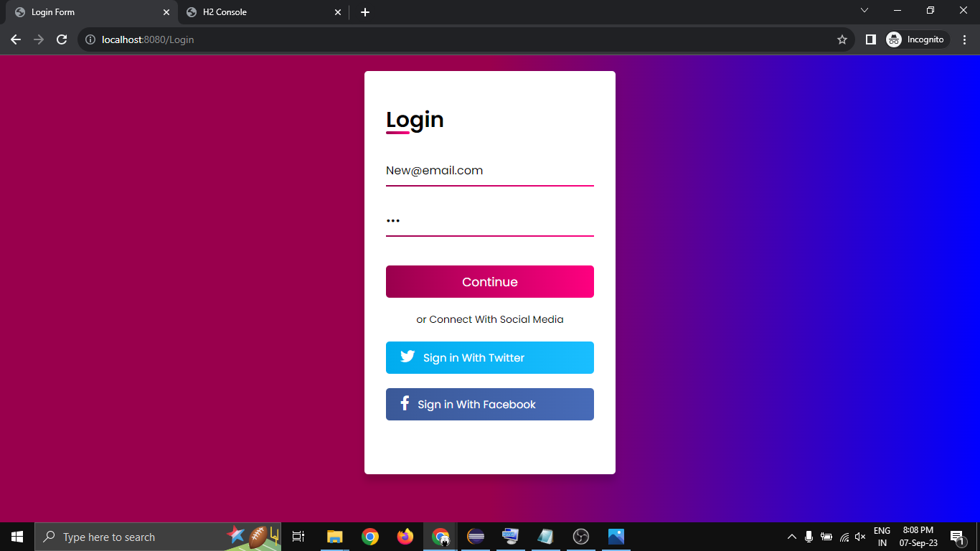Image resolution: width=980 pixels, height=551 pixels.
Task: Focus the address bar showing localhost:8080/Login
Action: click(x=466, y=39)
